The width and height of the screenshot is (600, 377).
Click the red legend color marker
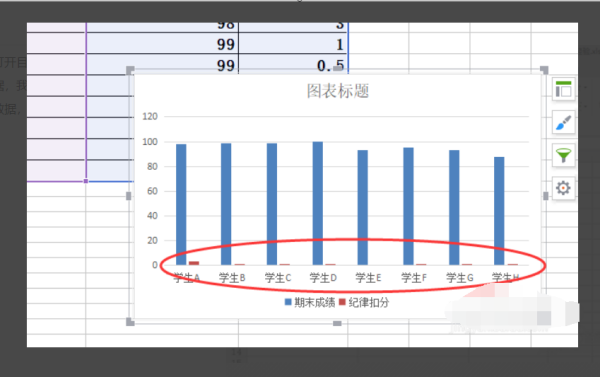click(x=342, y=302)
